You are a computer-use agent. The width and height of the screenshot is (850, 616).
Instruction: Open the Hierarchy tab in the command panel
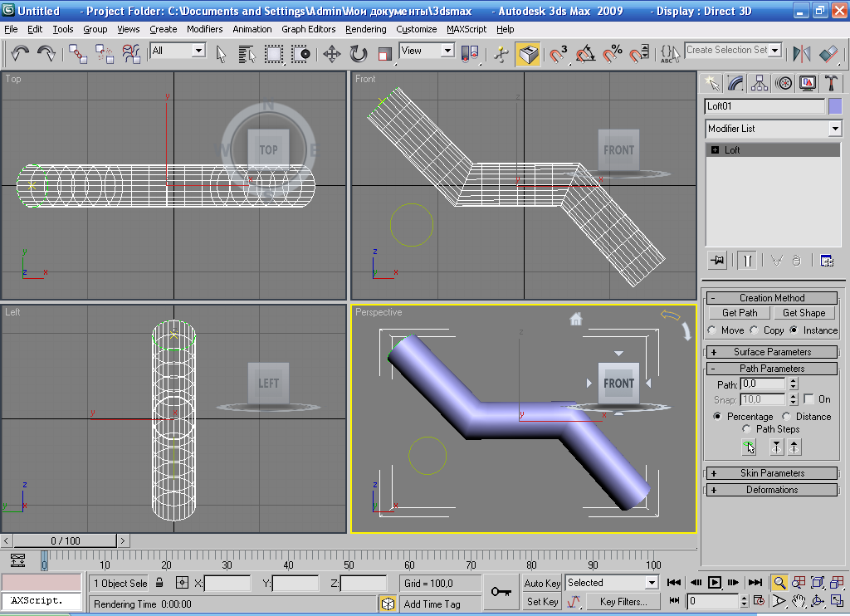coord(759,83)
